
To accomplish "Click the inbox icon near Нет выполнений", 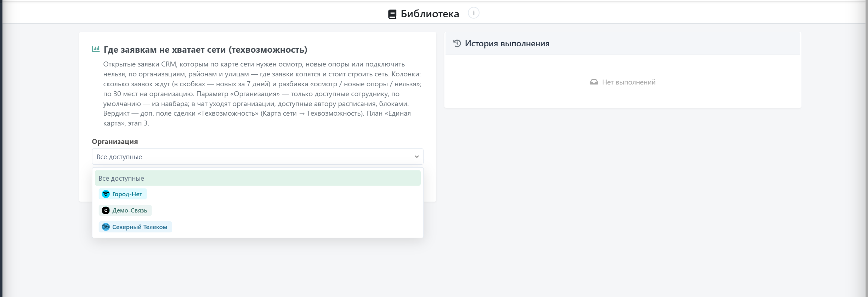I will tap(594, 82).
